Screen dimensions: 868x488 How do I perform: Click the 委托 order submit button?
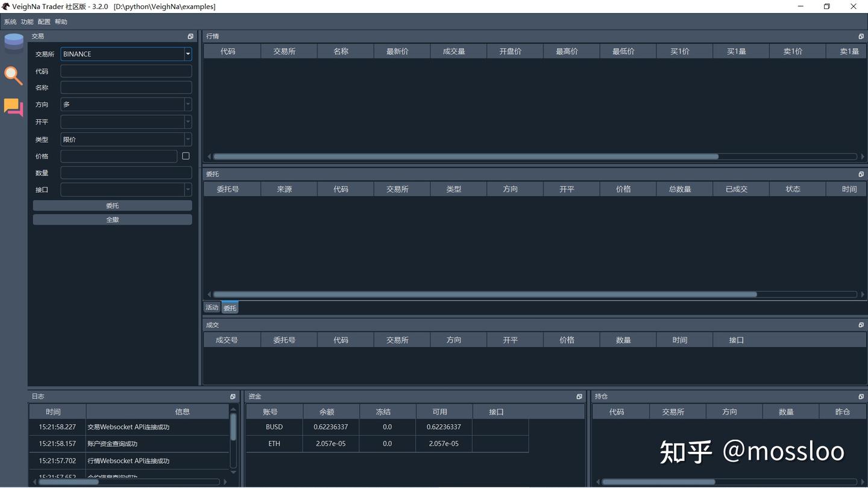(x=112, y=206)
